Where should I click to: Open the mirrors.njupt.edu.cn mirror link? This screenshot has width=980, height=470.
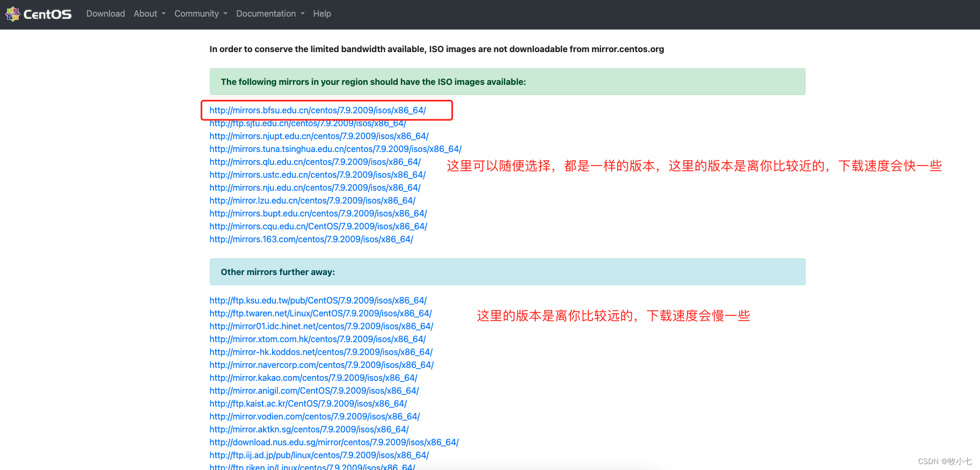pyautogui.click(x=319, y=136)
